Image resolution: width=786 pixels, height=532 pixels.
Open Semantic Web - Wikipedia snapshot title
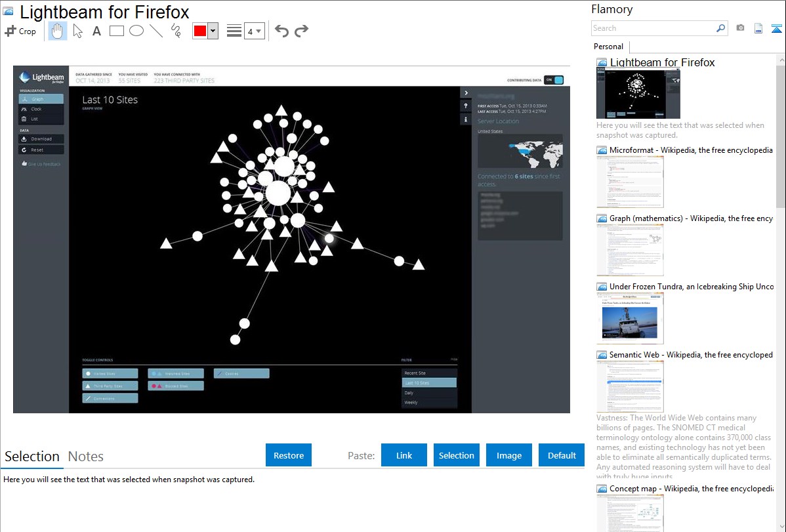tap(691, 354)
